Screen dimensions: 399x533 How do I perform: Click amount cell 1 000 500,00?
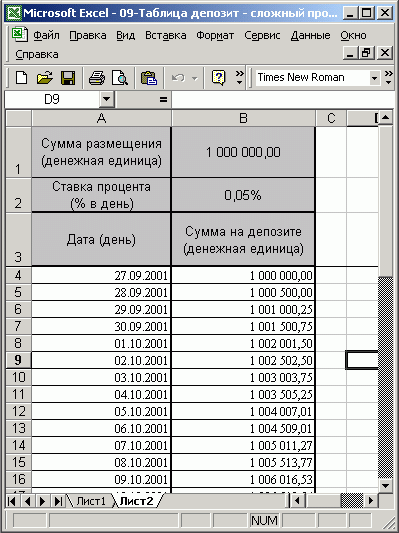pos(243,292)
